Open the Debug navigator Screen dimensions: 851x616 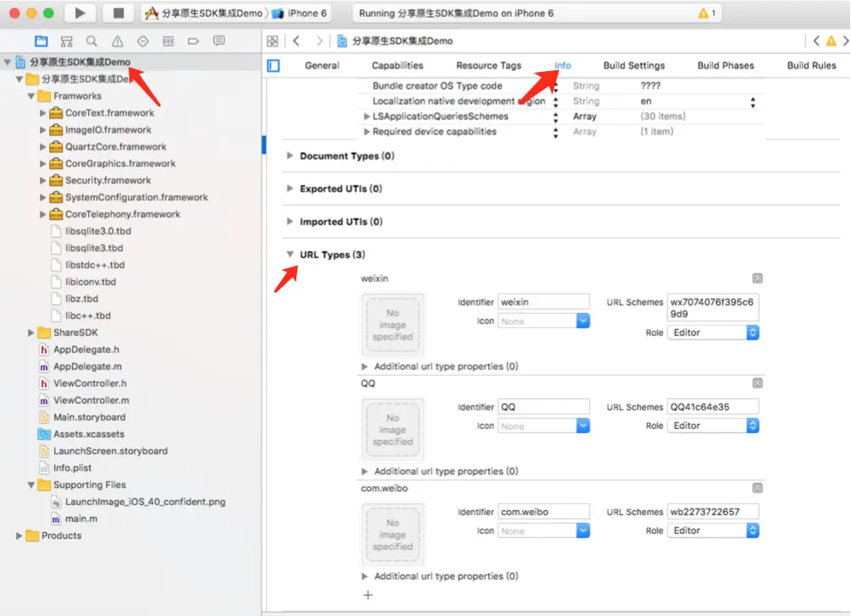coord(169,41)
